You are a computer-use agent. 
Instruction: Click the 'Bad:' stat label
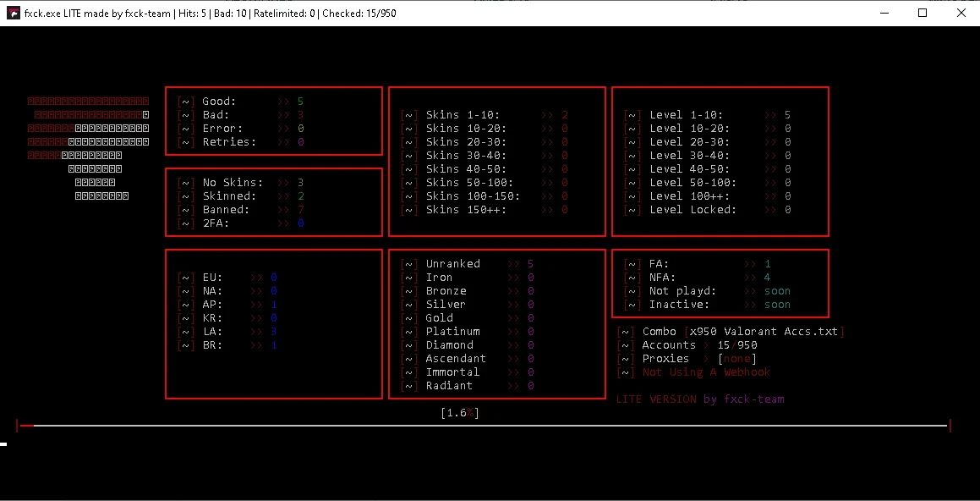point(216,115)
